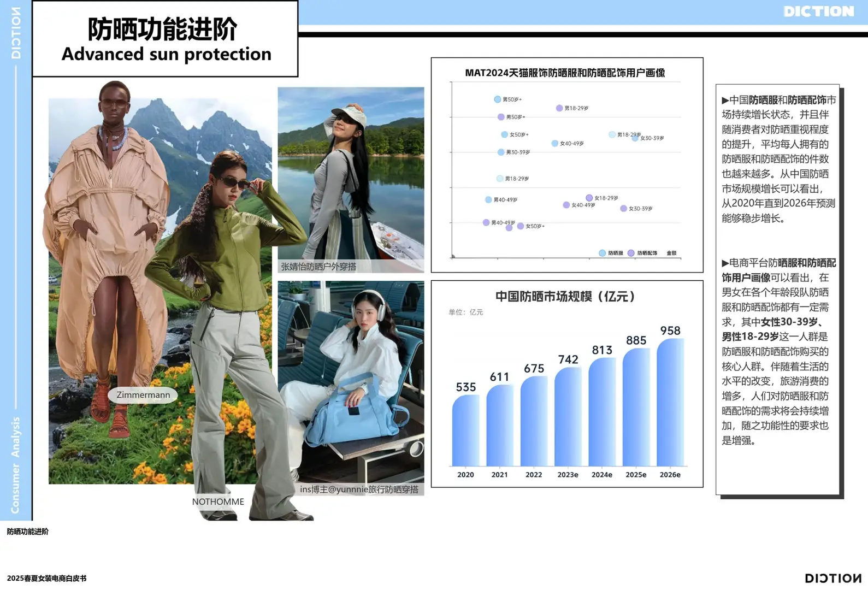Select the 2025e bar in market chart
This screenshot has height=590, width=868.
click(636, 407)
